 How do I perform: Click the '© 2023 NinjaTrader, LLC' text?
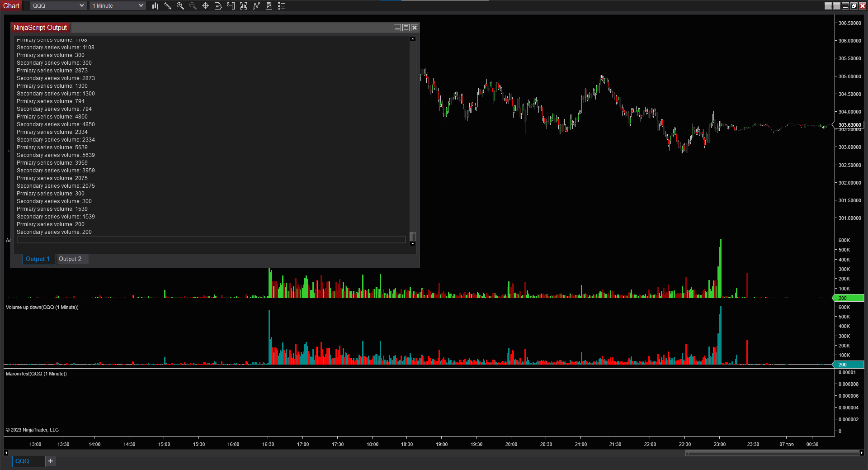point(32,430)
